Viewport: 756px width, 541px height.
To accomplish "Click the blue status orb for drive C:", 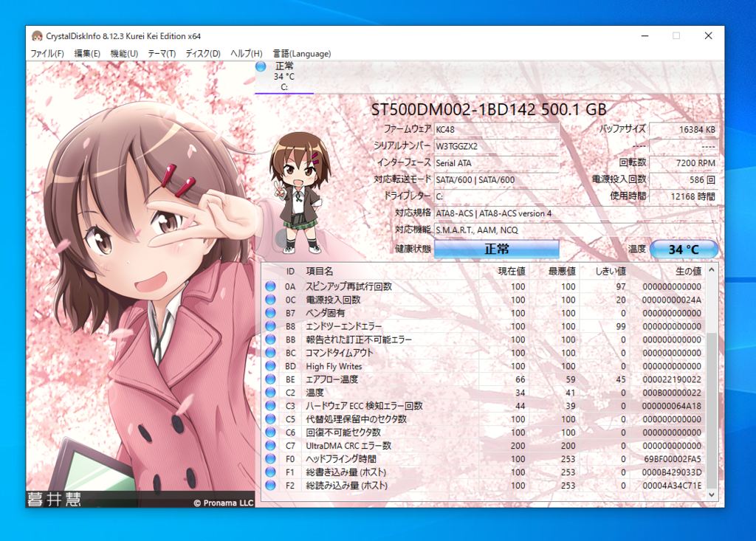I will [261, 67].
